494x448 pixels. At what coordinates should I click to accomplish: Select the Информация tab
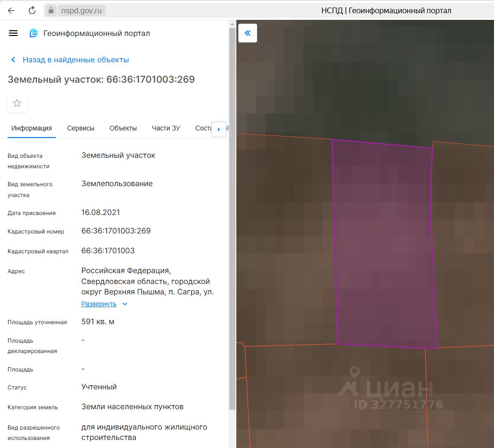pyautogui.click(x=32, y=128)
